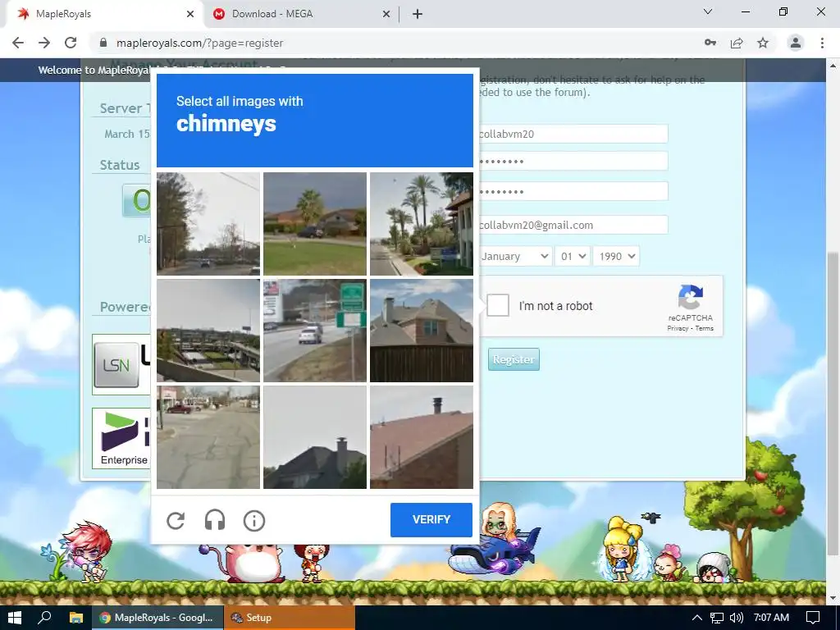
Task: Open the Chrome profile avatar menu
Action: (x=796, y=43)
